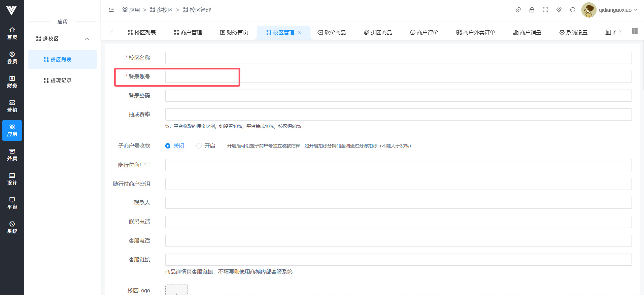
Task: Click the theme eraser icon
Action: click(x=559, y=10)
